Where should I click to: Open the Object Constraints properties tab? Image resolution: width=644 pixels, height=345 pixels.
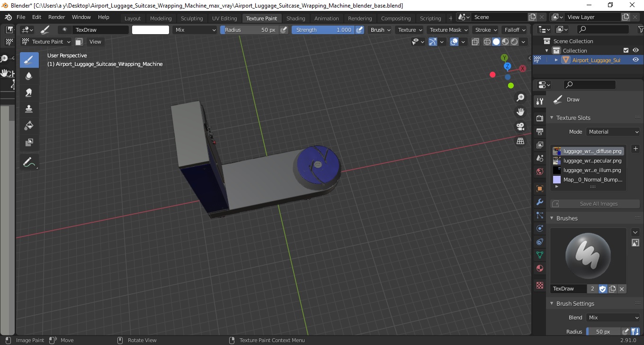539,242
